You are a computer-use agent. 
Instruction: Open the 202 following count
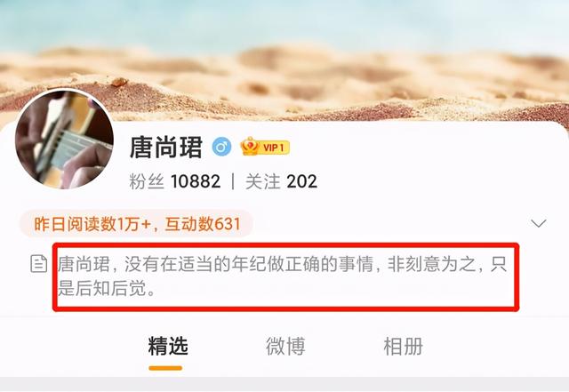301,181
